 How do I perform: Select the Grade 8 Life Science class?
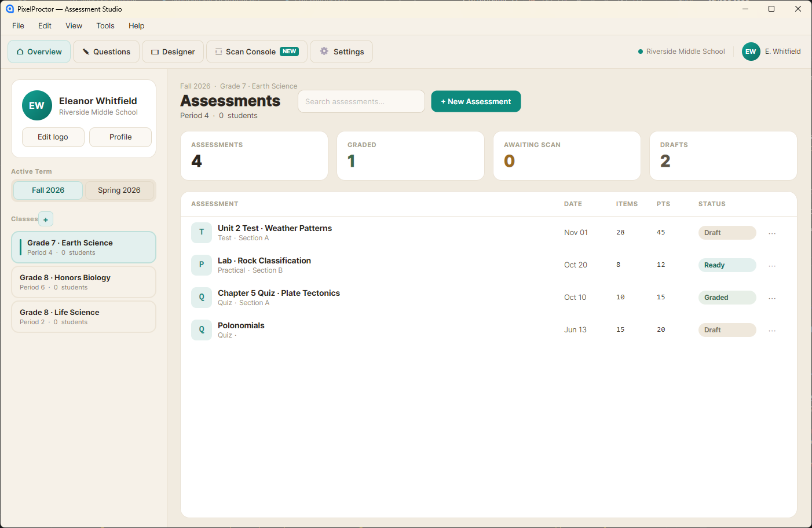coord(83,317)
